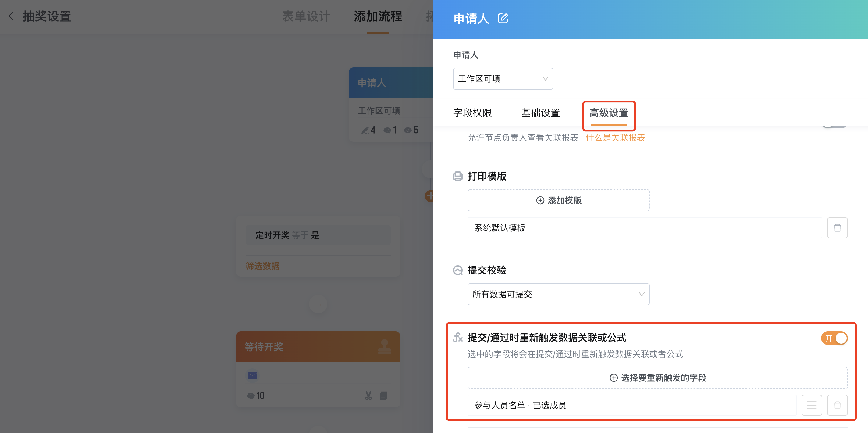Click 提交/通过时重新触发数据关联或公式 heading
Image resolution: width=868 pixels, height=433 pixels.
[x=546, y=338]
